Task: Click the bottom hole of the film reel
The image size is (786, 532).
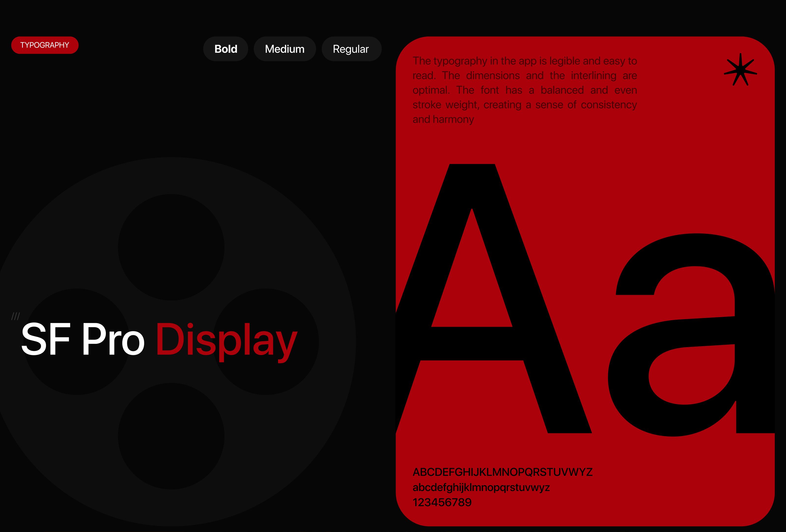Action: tap(171, 436)
